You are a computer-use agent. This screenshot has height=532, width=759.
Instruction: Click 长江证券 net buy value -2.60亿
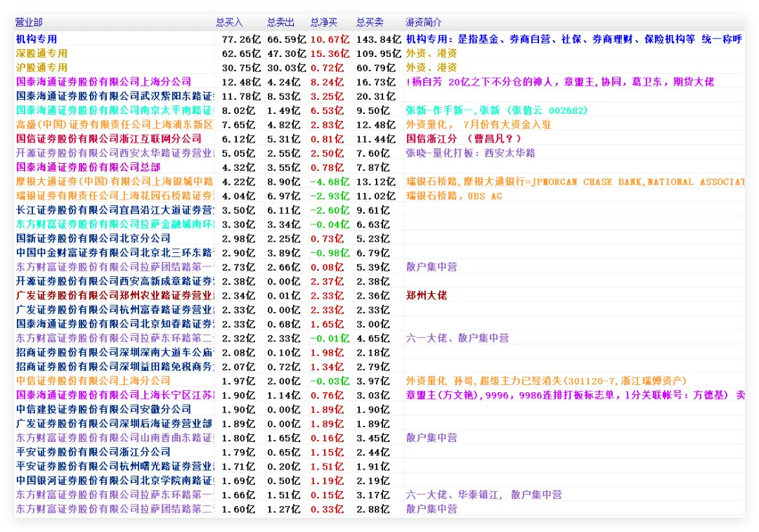[x=330, y=210]
